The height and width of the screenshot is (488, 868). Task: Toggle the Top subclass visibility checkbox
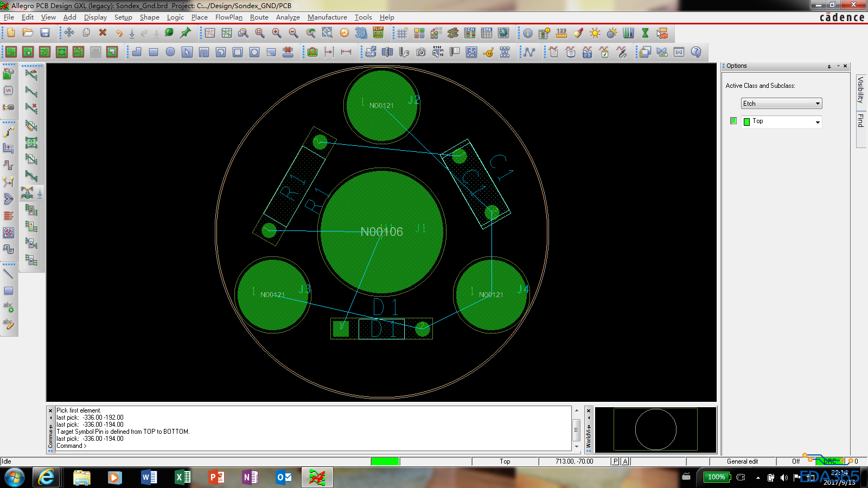point(733,121)
